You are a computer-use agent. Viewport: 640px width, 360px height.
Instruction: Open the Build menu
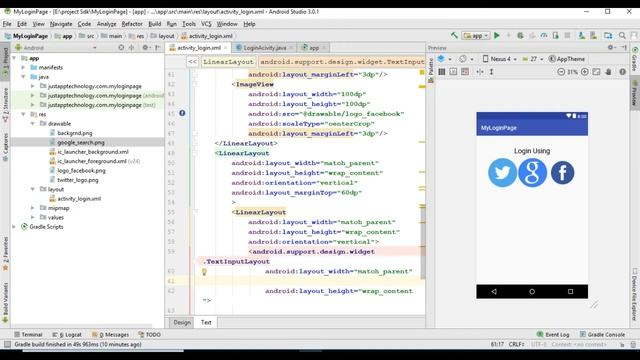tap(154, 24)
